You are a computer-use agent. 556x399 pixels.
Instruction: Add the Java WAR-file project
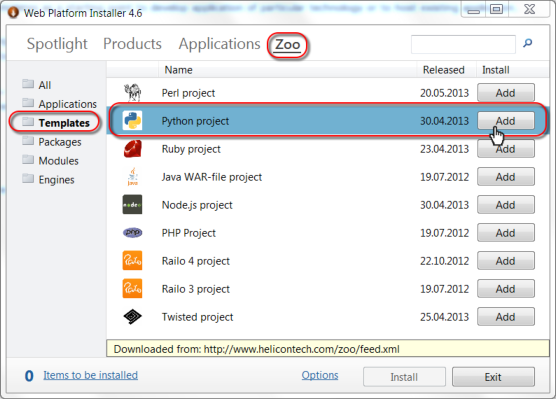click(x=506, y=177)
